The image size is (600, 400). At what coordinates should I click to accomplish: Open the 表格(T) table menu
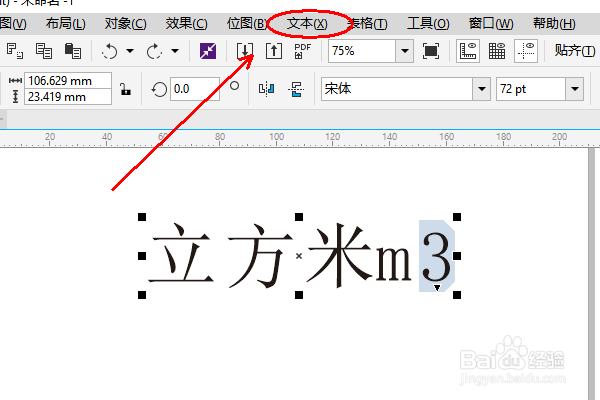(x=368, y=24)
